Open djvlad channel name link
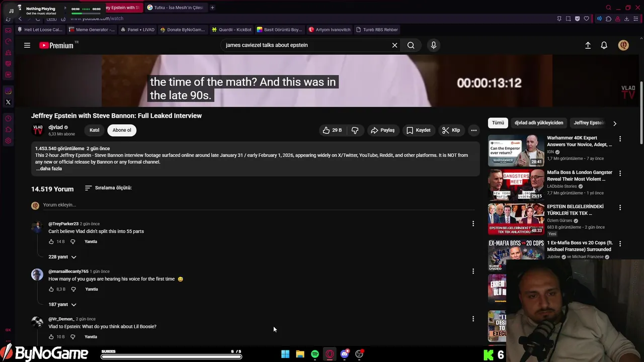The height and width of the screenshot is (362, 644). coord(55,127)
